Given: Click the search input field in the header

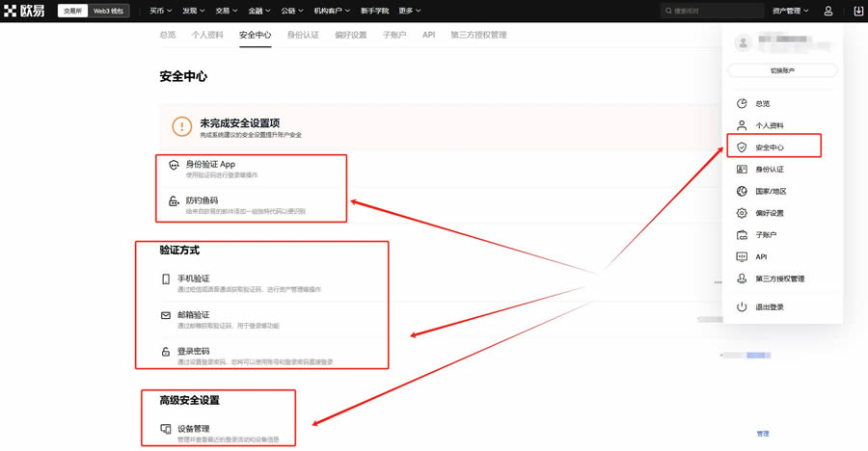Looking at the screenshot, I should 709,11.
